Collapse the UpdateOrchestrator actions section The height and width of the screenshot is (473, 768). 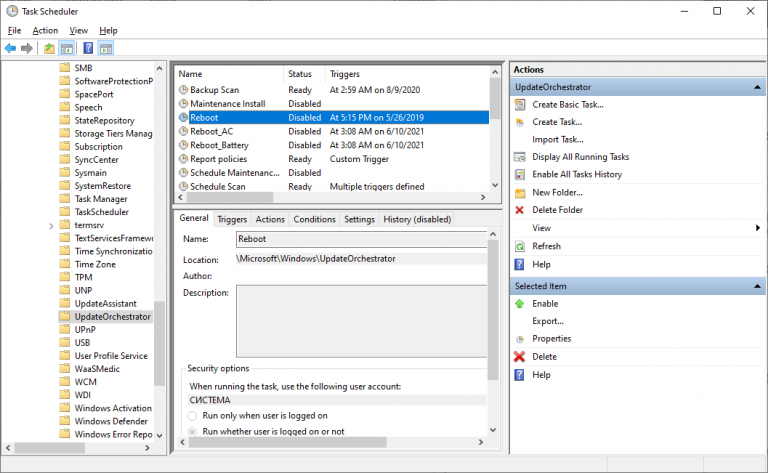pos(755,87)
